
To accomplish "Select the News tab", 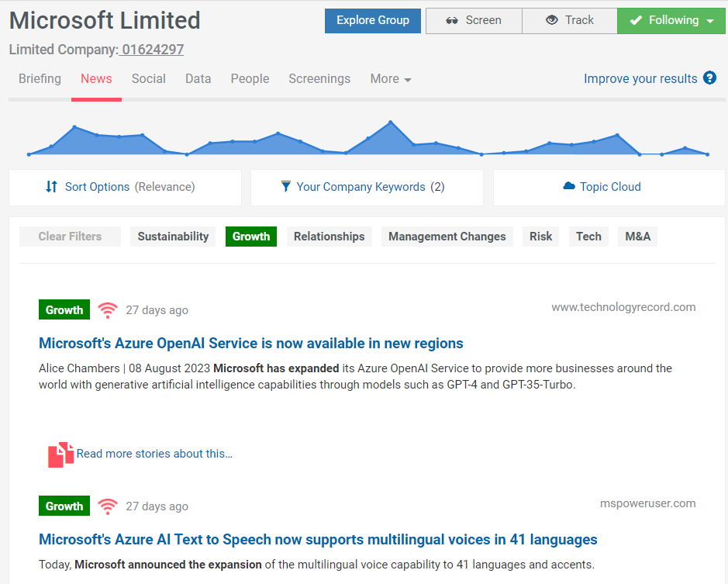I will point(96,78).
